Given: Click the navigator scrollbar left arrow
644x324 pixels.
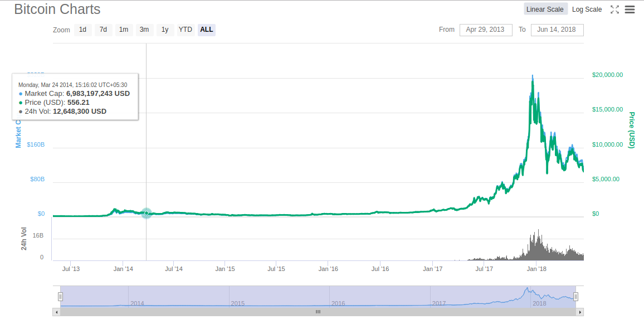Looking at the screenshot, I should pyautogui.click(x=57, y=312).
